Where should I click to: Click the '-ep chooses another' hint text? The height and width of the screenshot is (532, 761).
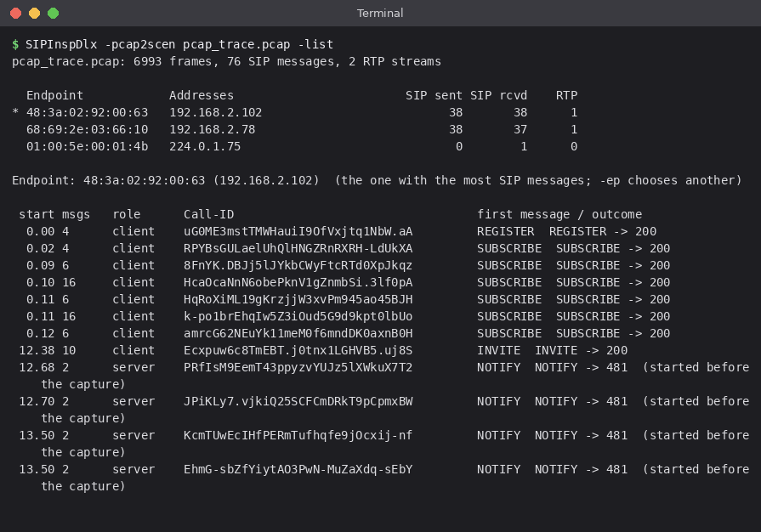click(667, 180)
